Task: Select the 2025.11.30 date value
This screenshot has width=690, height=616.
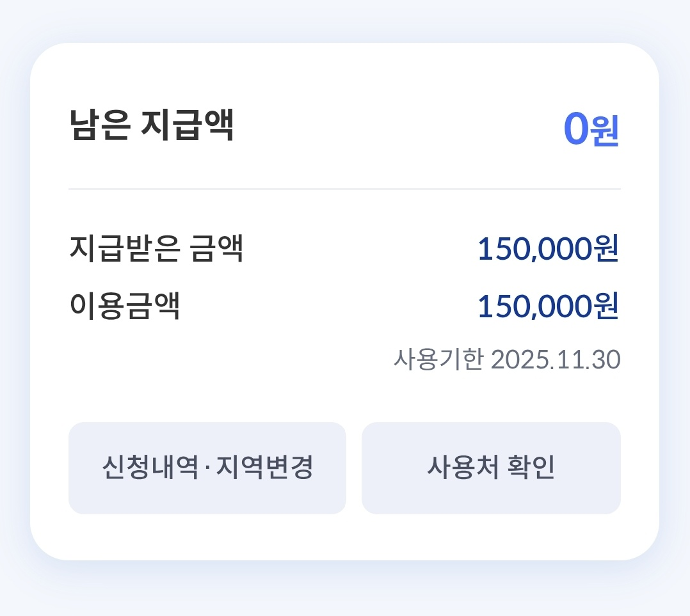Action: [556, 359]
